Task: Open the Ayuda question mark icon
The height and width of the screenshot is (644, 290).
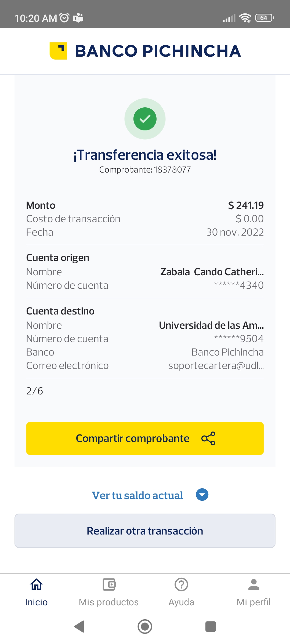Action: (181, 584)
